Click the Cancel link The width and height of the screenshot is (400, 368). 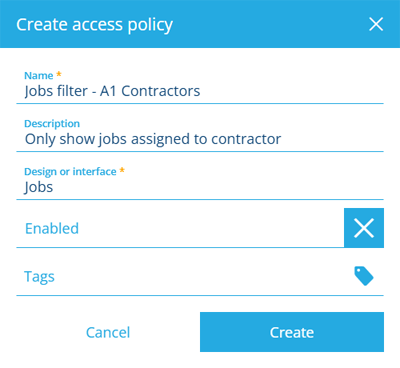point(108,332)
